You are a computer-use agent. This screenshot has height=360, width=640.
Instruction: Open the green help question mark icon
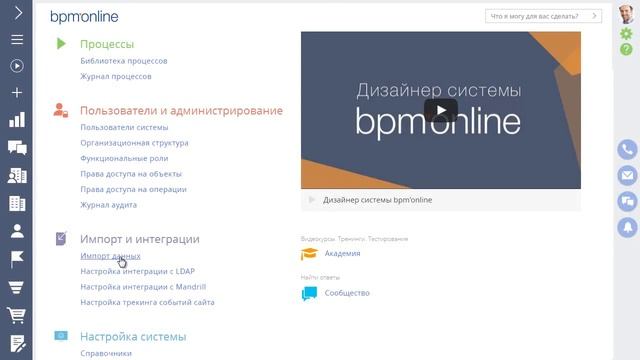point(626,49)
